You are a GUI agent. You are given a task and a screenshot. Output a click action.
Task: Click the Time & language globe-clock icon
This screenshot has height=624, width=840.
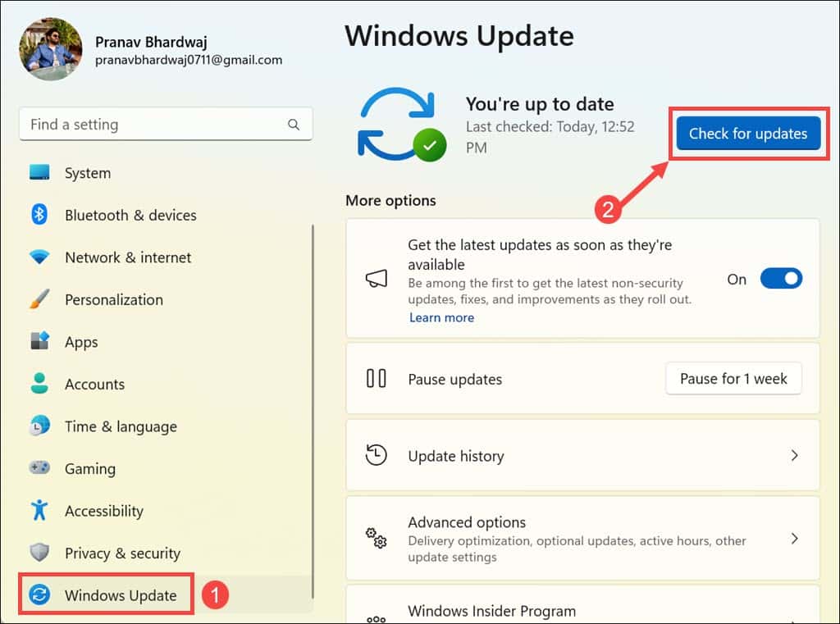[x=39, y=426]
